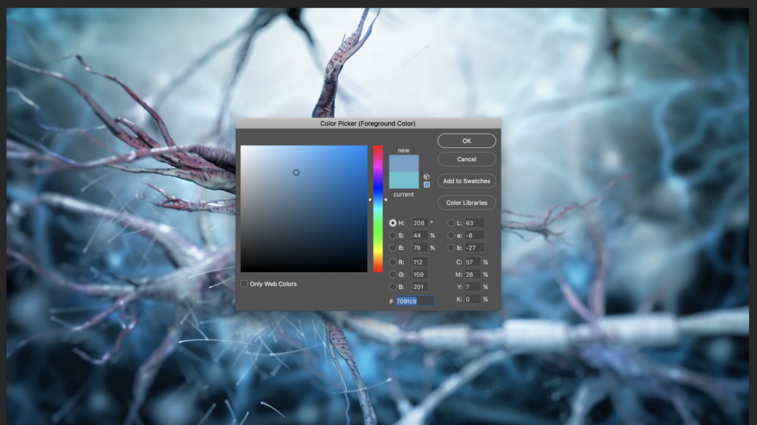Click Add to Swatches
This screenshot has height=425, width=757.
tap(466, 181)
